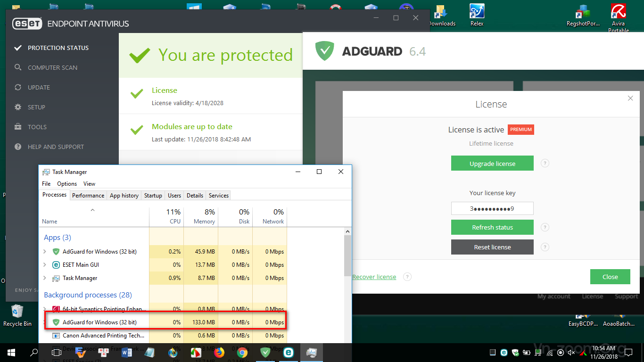Click the Tools briefcase icon in ESET
The height and width of the screenshot is (362, 644).
[18, 127]
